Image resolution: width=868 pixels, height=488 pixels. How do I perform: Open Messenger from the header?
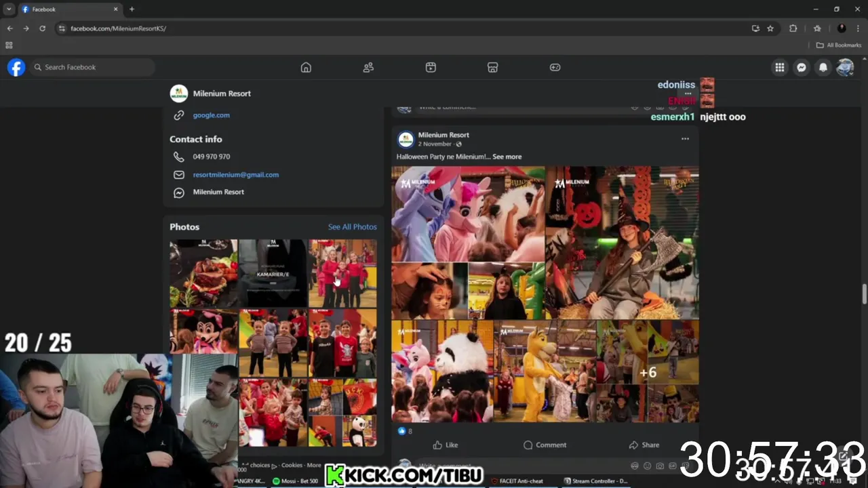coord(802,67)
